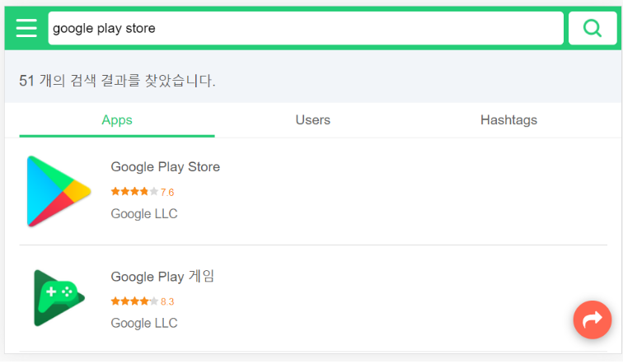
Task: Open the Google Play Store title link
Action: click(x=166, y=166)
